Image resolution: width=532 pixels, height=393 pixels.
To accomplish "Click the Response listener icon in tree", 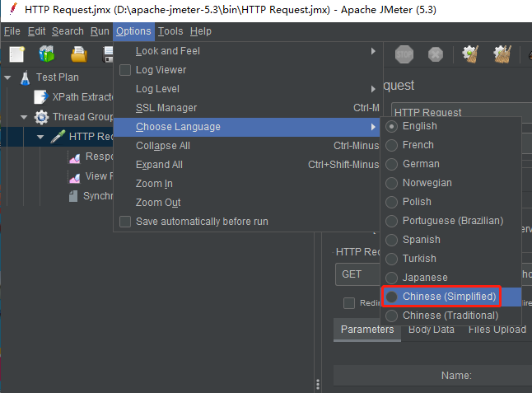I will (x=75, y=157).
